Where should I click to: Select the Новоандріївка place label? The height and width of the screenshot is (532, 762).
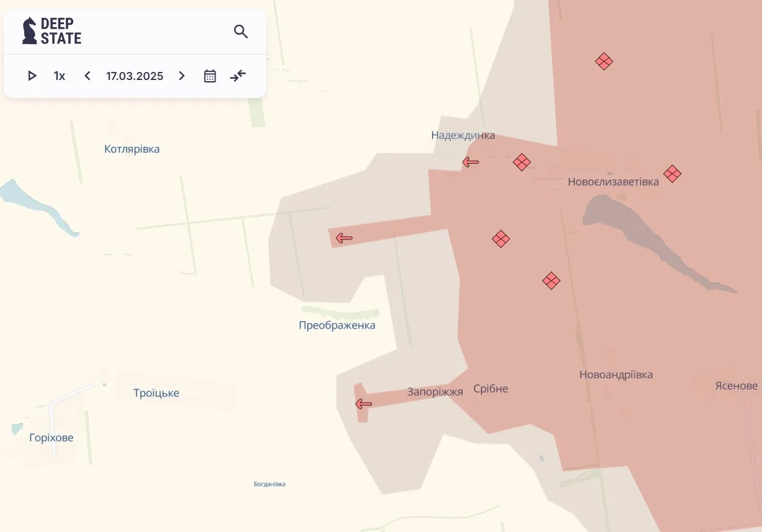click(616, 374)
